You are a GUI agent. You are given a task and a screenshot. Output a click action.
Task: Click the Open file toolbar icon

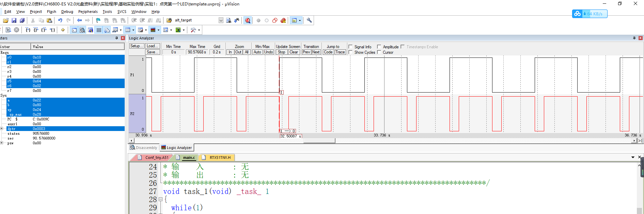coord(6,20)
